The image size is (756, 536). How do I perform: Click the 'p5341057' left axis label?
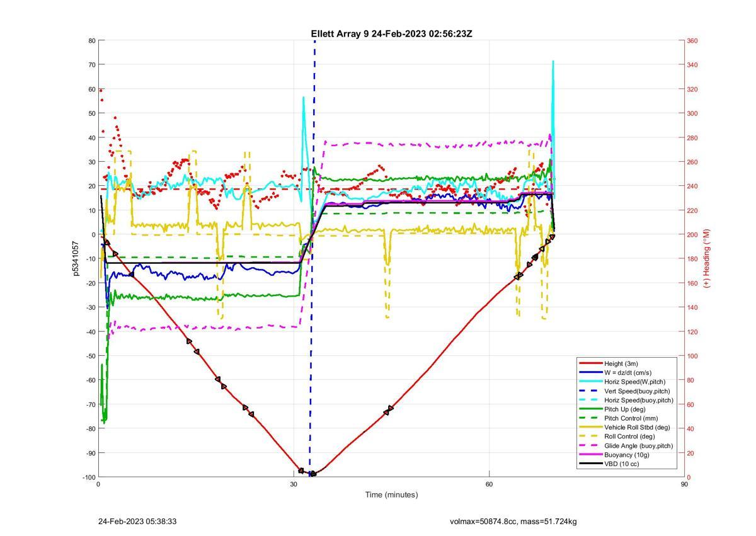pyautogui.click(x=75, y=258)
